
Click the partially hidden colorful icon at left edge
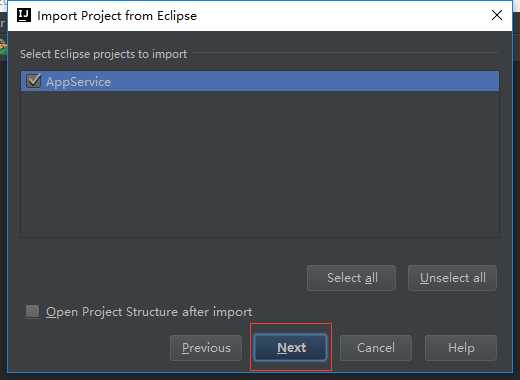pyautogui.click(x=3, y=48)
